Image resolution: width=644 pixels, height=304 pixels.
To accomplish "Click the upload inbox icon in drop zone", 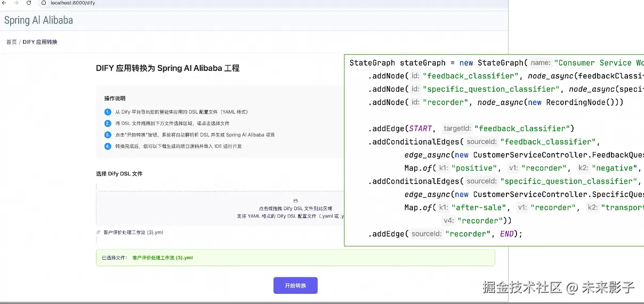I will 295,201.
